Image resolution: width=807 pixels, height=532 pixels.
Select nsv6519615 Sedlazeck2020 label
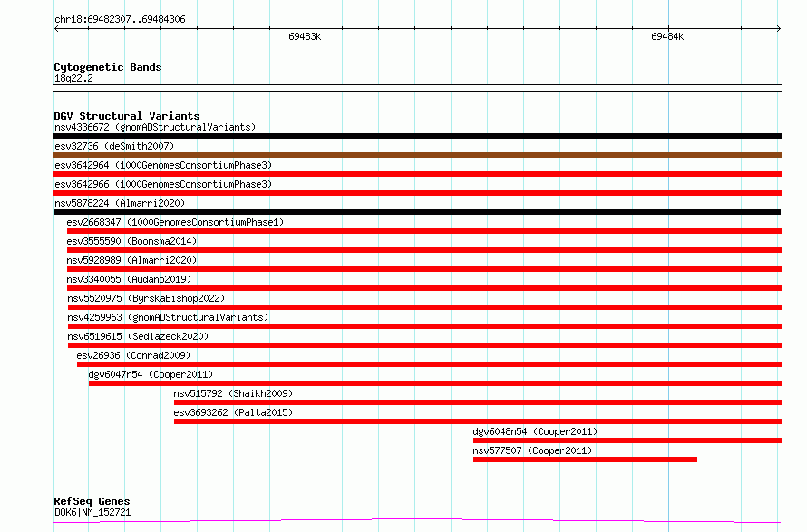click(x=138, y=336)
